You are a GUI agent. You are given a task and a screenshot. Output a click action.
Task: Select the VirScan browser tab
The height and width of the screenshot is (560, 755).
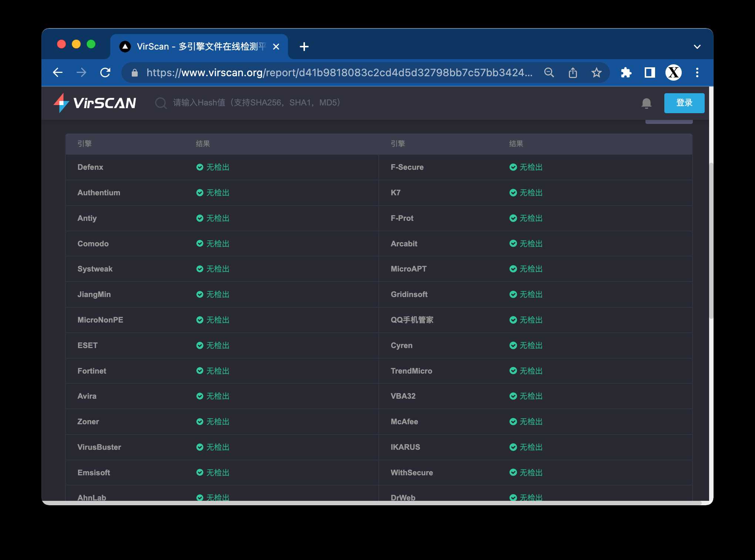point(196,47)
